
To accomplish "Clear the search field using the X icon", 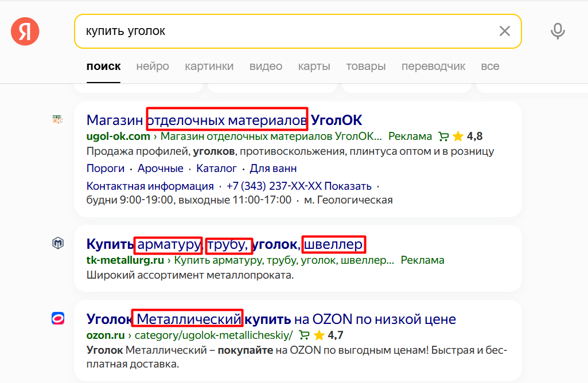I will click(x=504, y=32).
